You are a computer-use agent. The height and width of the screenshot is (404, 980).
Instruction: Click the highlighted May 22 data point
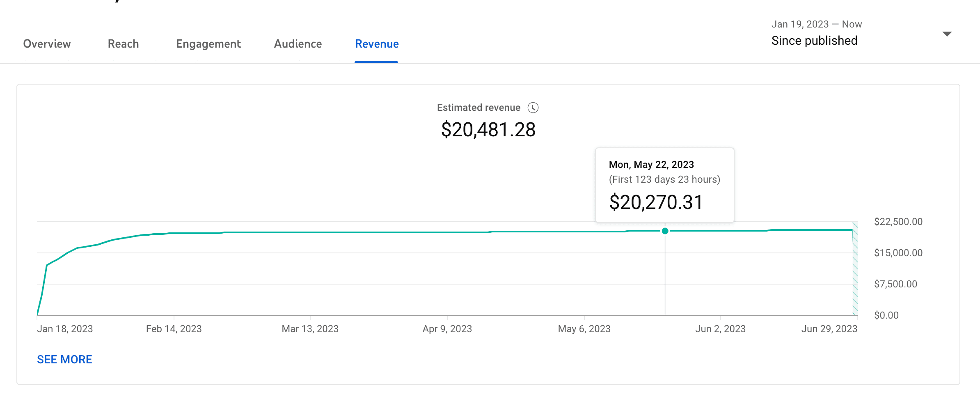pos(665,231)
